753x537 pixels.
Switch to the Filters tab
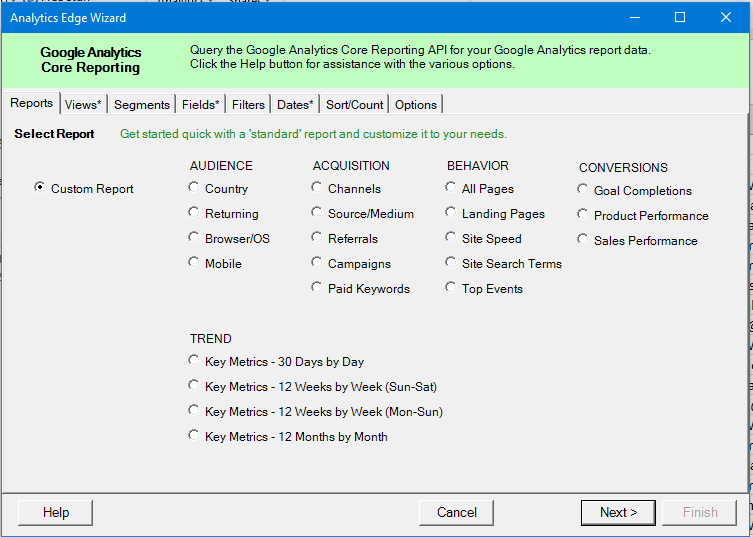point(248,105)
